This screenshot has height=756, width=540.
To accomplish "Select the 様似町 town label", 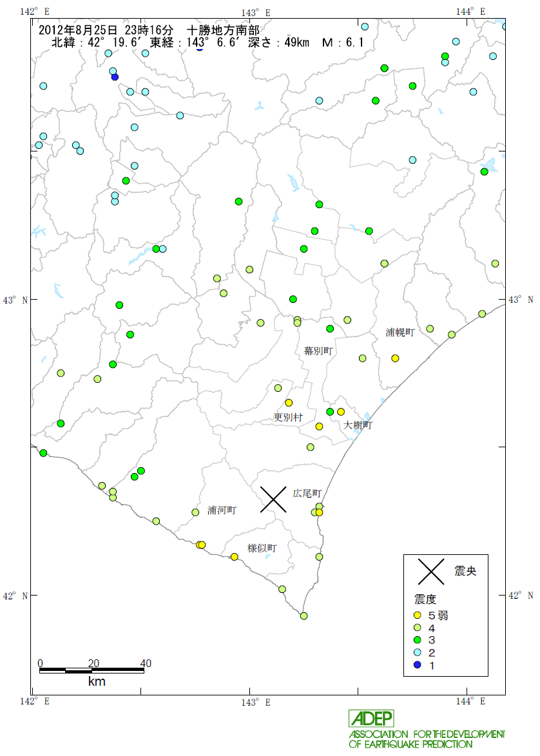I will tap(262, 548).
